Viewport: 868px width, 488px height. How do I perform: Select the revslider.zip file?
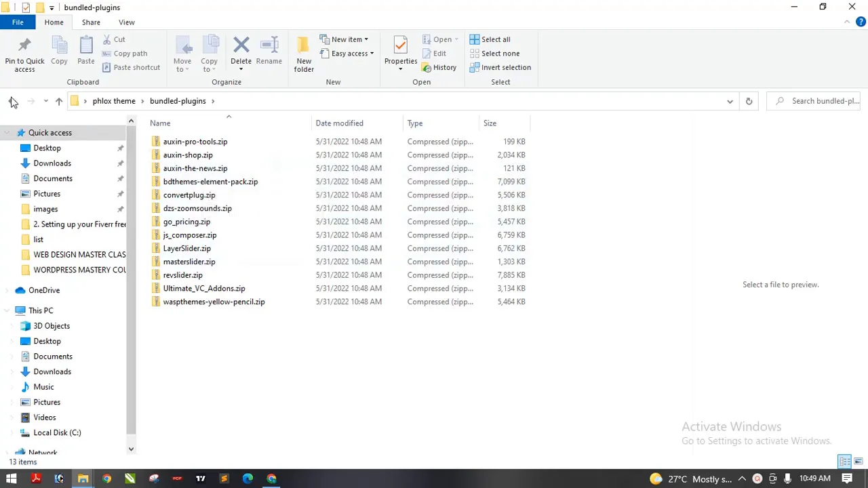tap(182, 275)
